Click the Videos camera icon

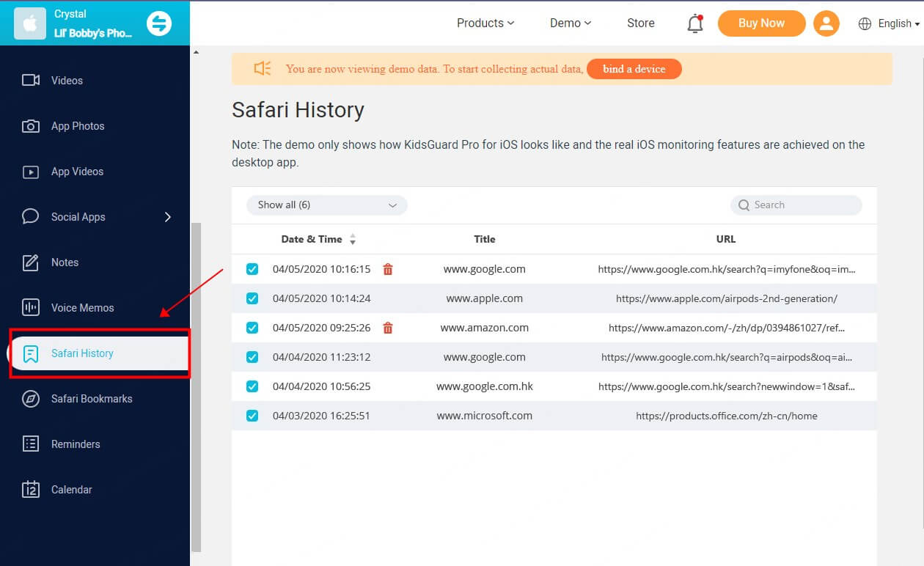point(31,81)
